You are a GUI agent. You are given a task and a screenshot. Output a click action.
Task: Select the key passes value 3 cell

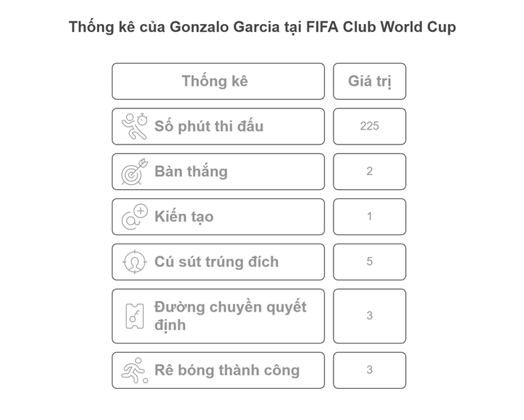(x=370, y=316)
